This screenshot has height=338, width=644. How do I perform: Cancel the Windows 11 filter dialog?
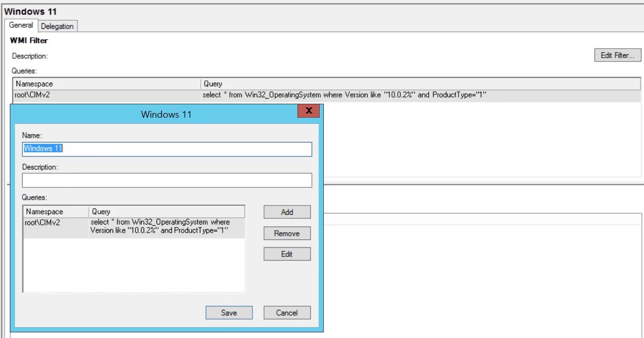287,313
